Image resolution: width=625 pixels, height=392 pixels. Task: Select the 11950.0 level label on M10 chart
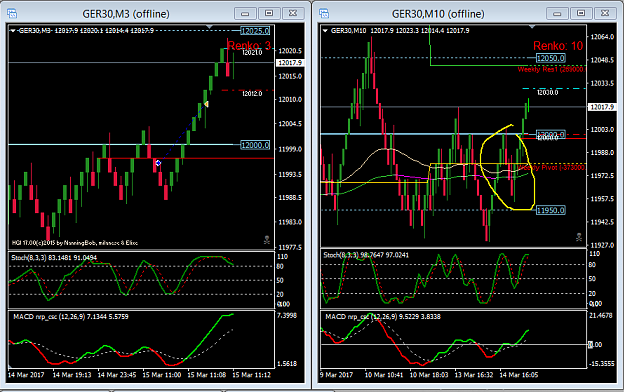point(550,210)
